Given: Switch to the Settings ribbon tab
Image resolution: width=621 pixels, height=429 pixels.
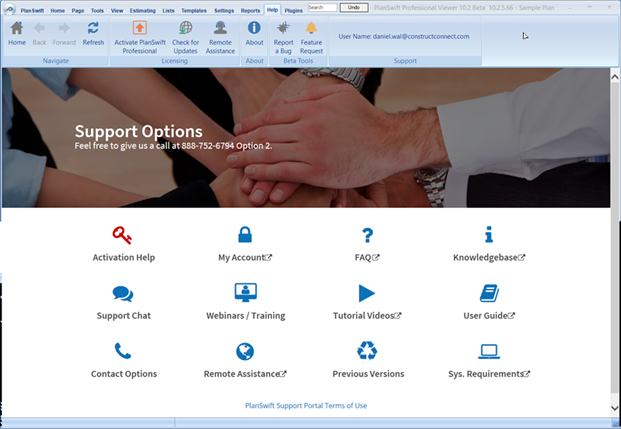Looking at the screenshot, I should pyautogui.click(x=224, y=11).
